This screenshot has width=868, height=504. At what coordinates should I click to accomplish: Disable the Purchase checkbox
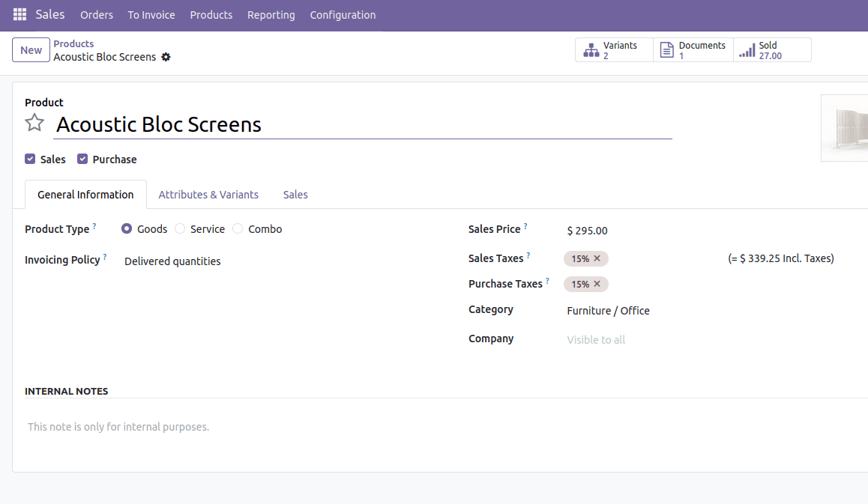[82, 159]
